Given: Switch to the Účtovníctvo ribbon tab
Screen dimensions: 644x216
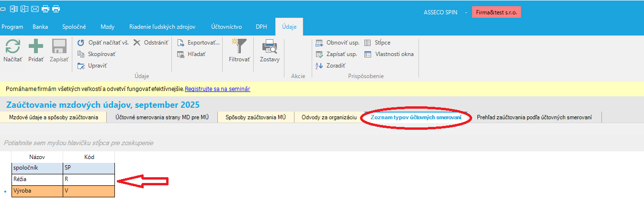Looking at the screenshot, I should coord(226,27).
